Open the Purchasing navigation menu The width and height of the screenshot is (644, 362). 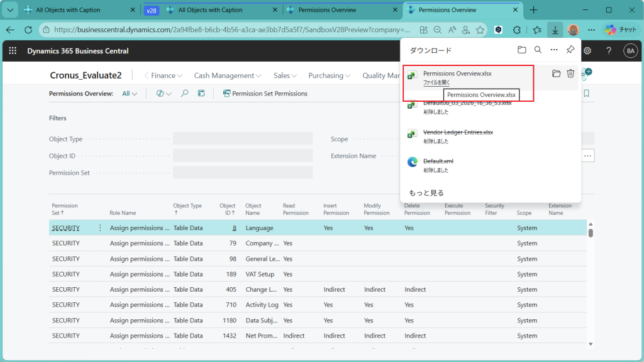330,75
